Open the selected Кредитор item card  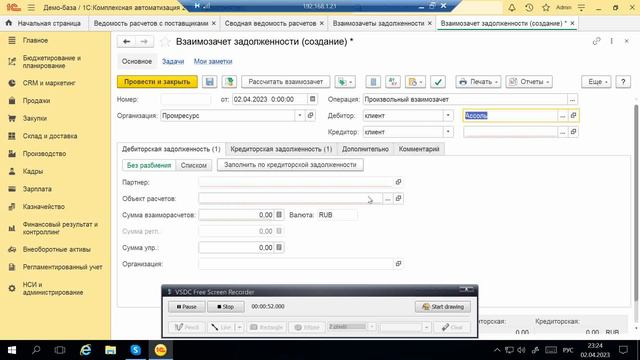pos(573,132)
